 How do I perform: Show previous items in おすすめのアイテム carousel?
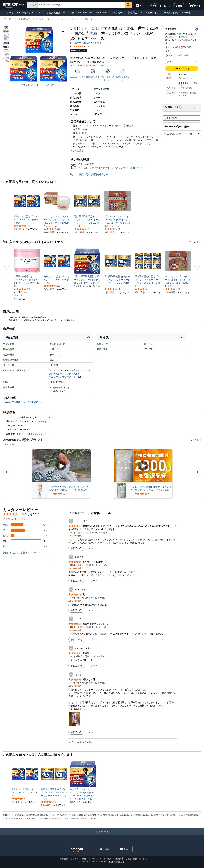coord(6,269)
